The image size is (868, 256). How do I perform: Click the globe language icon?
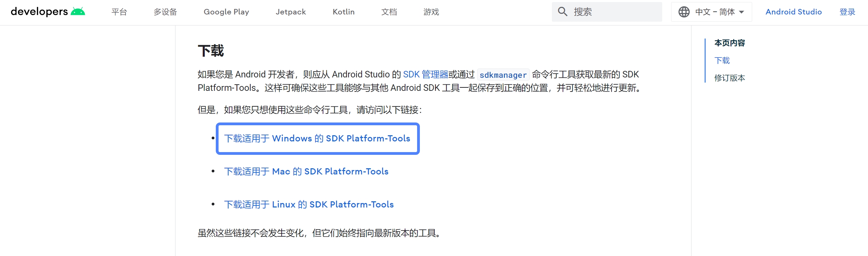(x=684, y=12)
